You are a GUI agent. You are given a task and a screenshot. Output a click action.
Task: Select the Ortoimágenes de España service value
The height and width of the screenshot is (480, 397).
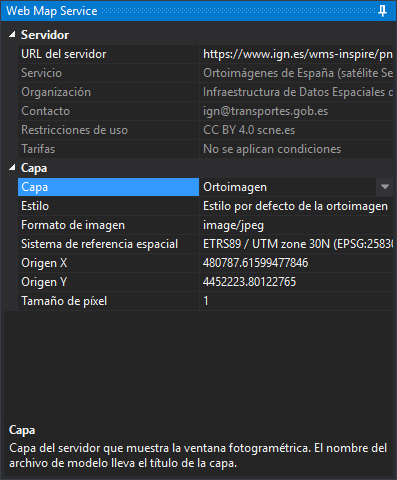pyautogui.click(x=296, y=73)
